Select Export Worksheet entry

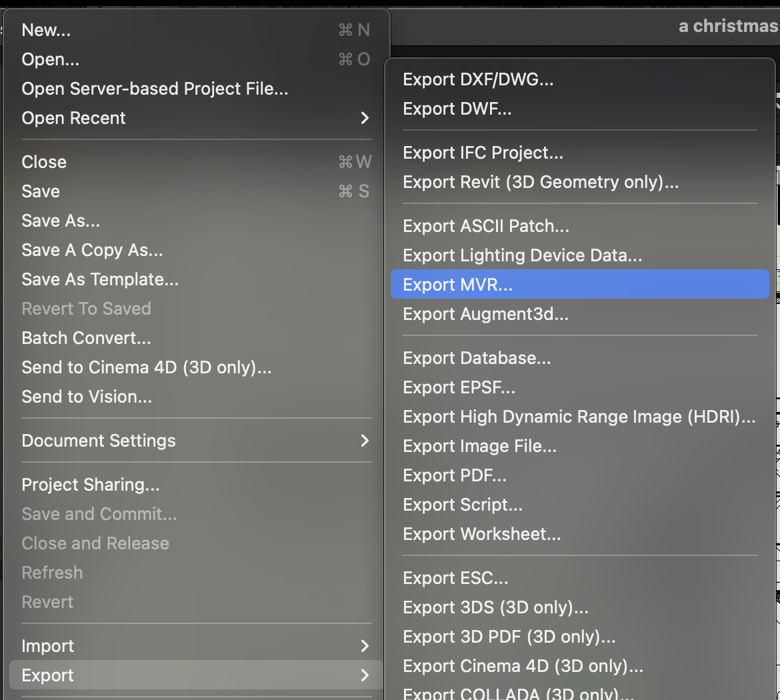(481, 534)
